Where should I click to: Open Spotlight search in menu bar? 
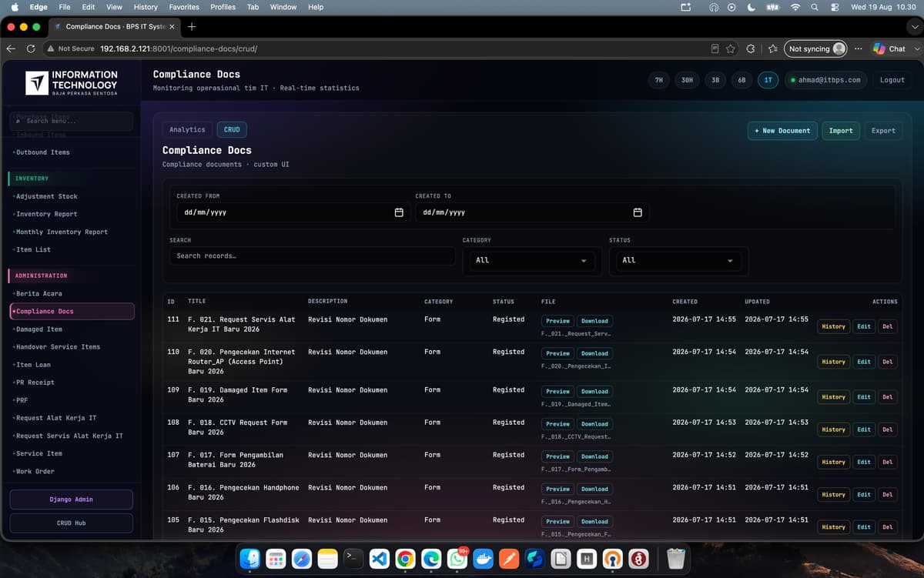coord(815,7)
